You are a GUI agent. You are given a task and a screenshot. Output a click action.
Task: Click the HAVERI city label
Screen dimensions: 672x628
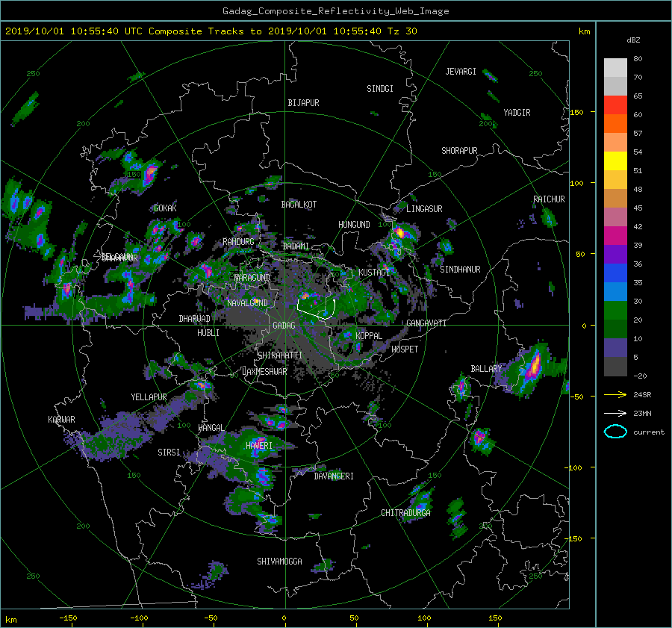[x=259, y=445]
